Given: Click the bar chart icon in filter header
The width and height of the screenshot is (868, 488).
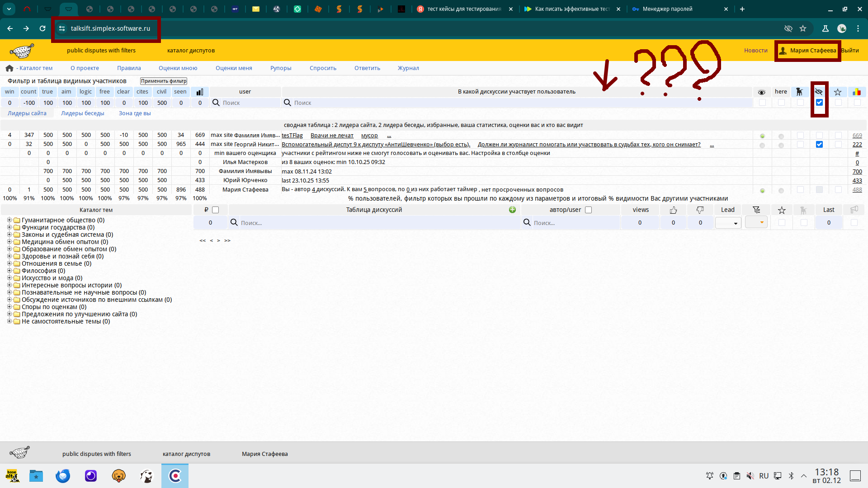Looking at the screenshot, I should pyautogui.click(x=200, y=92).
